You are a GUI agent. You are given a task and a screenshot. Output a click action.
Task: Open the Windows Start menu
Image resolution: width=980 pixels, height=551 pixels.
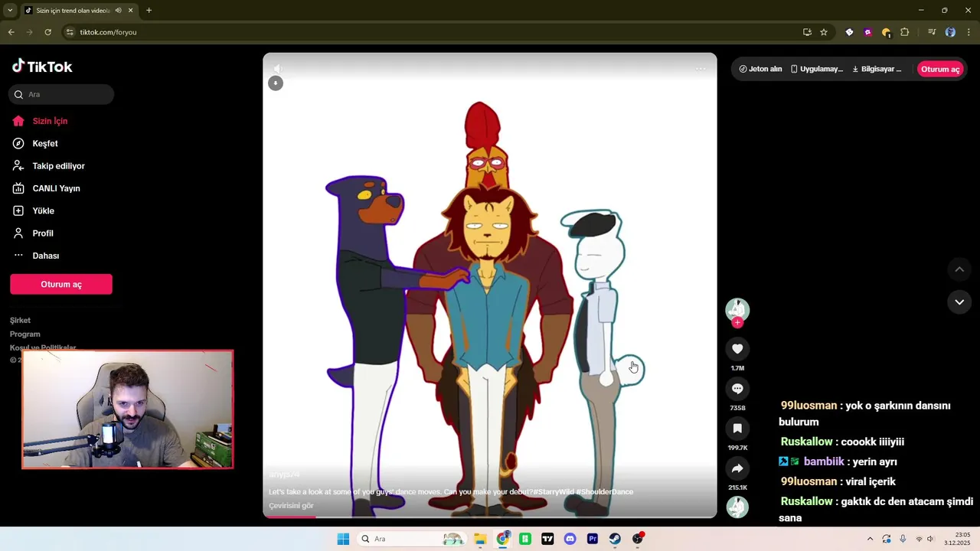coord(343,539)
